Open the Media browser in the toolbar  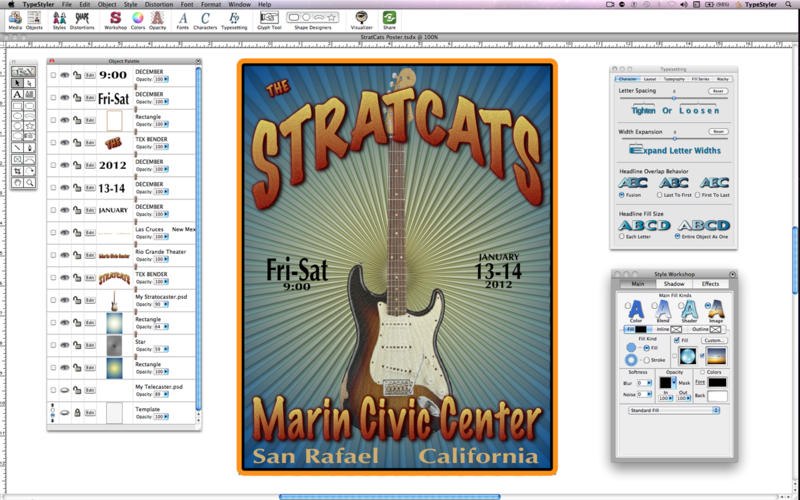16,18
